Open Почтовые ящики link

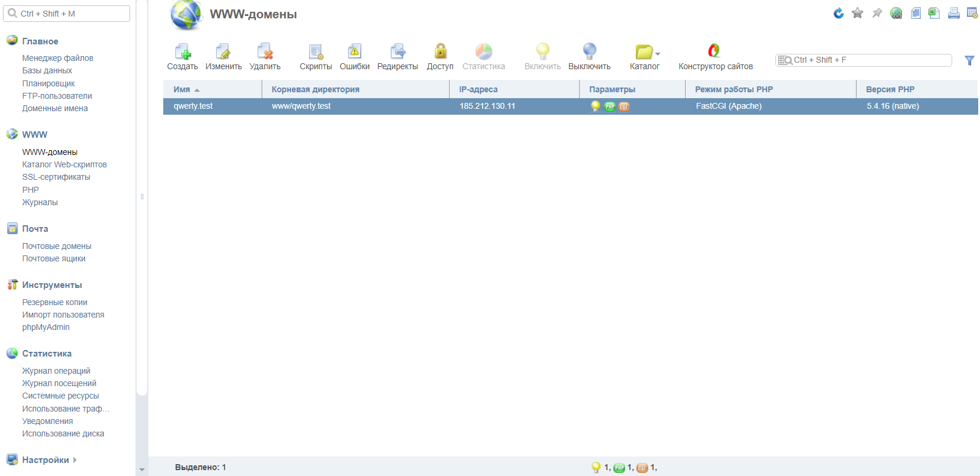54,258
